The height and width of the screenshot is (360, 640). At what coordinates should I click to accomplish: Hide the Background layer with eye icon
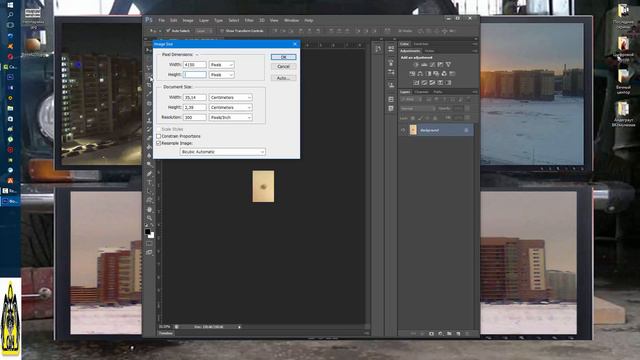click(x=403, y=130)
